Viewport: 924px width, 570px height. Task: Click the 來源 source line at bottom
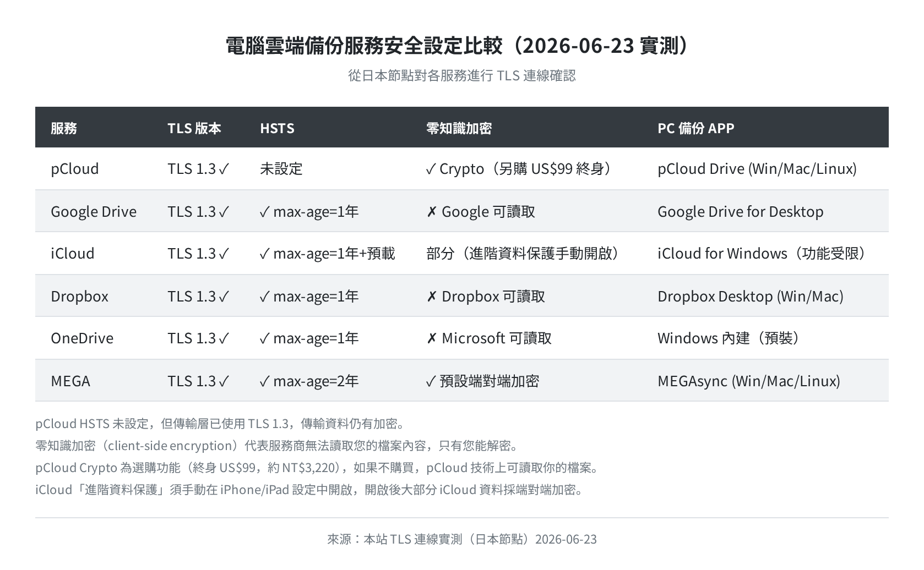pyautogui.click(x=461, y=539)
